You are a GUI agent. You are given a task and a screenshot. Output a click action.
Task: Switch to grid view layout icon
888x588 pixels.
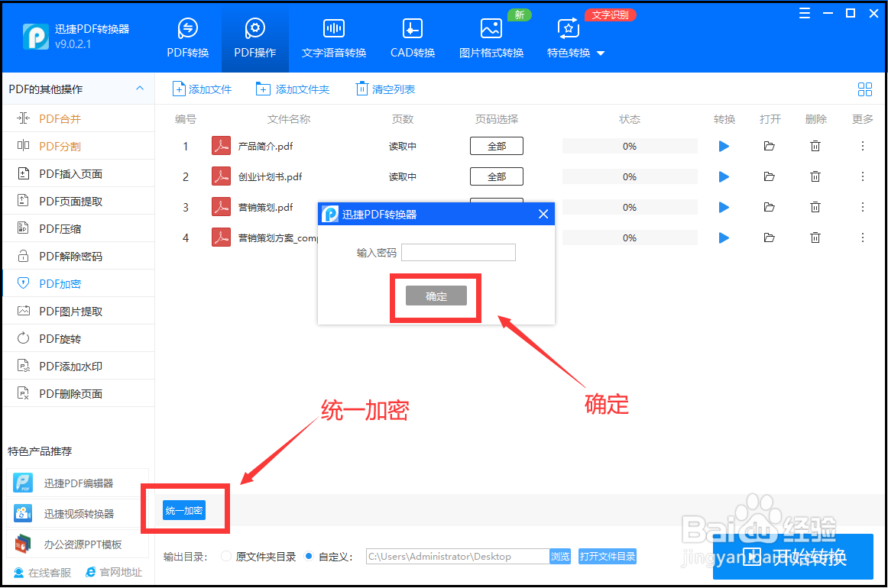[865, 89]
